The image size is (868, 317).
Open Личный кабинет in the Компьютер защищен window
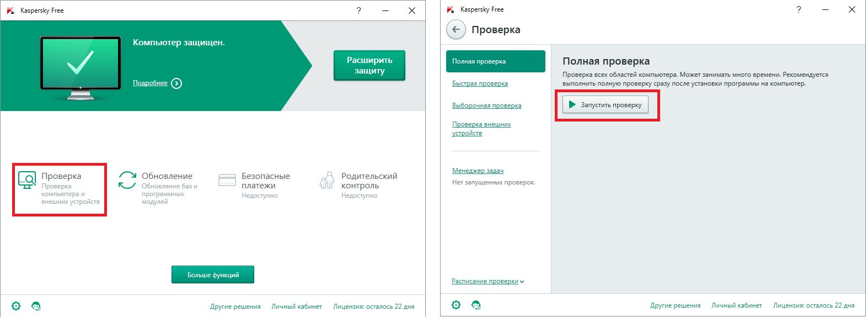pos(296,307)
